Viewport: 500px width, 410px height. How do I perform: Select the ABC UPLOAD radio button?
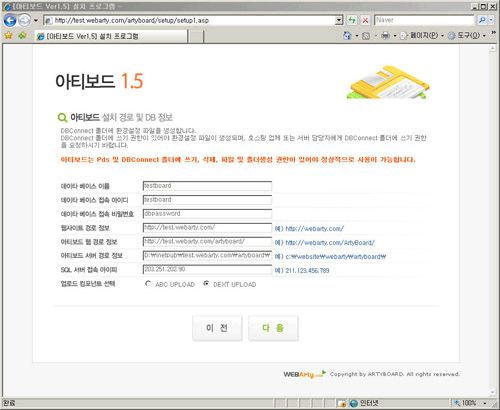click(148, 284)
